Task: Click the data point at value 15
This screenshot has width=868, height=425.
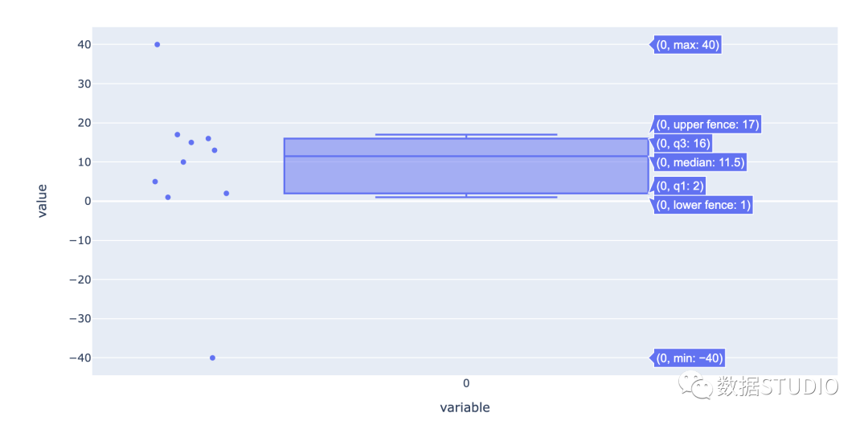Action: point(191,142)
